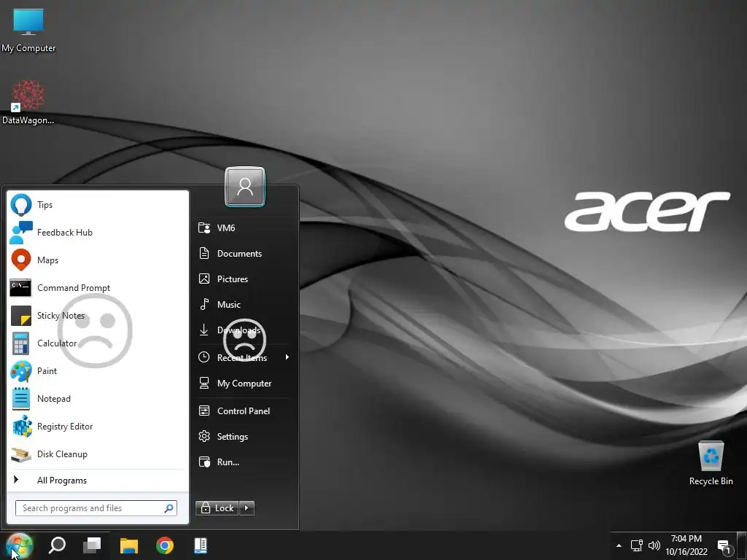This screenshot has height=560, width=747.
Task: Click the Lock button
Action: pos(217,508)
